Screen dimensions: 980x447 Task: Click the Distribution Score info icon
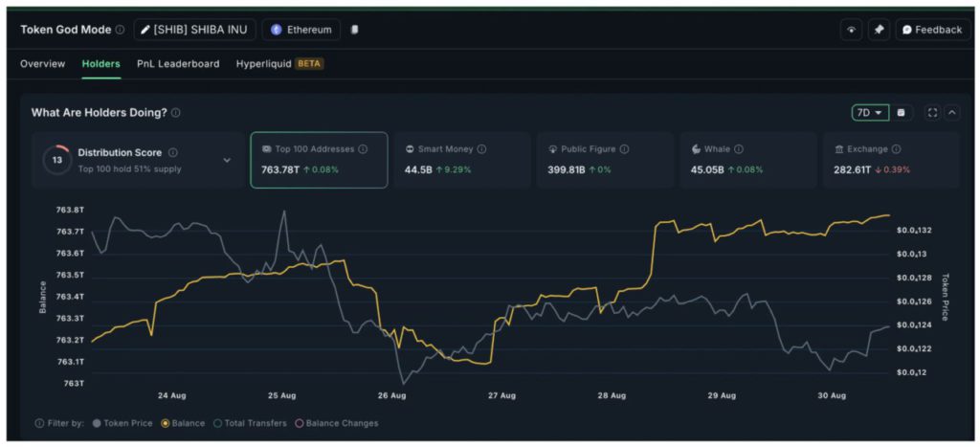coord(172,152)
